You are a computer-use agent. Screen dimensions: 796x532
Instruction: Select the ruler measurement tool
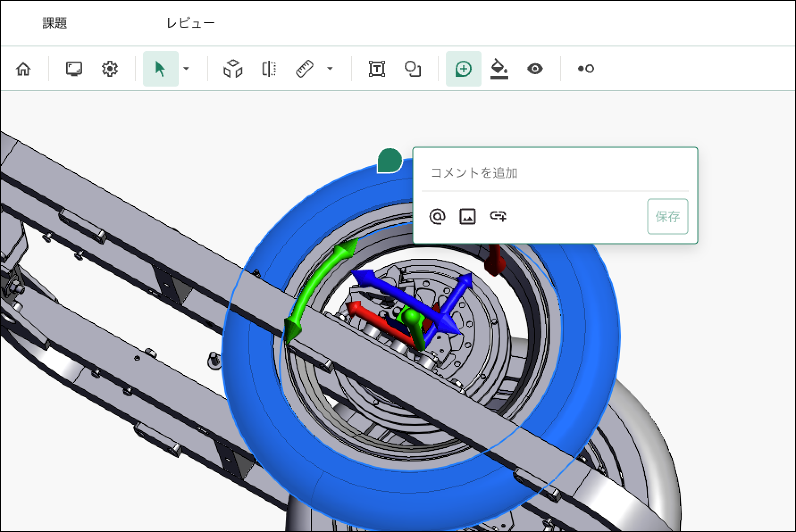coord(305,69)
